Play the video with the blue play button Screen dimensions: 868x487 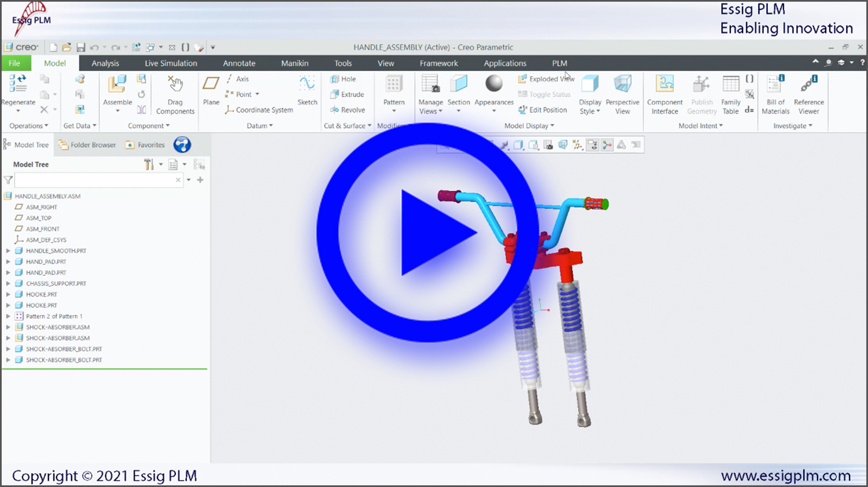(427, 232)
